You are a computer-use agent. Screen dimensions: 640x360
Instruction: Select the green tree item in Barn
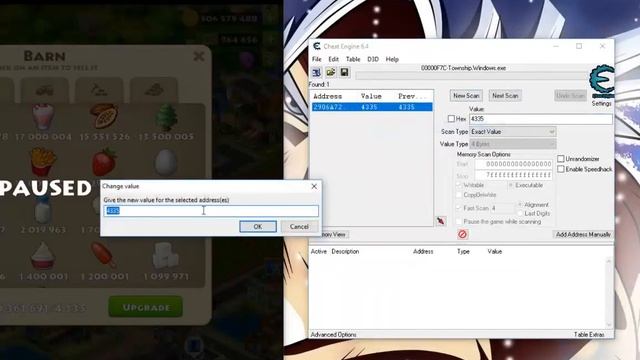point(166,116)
